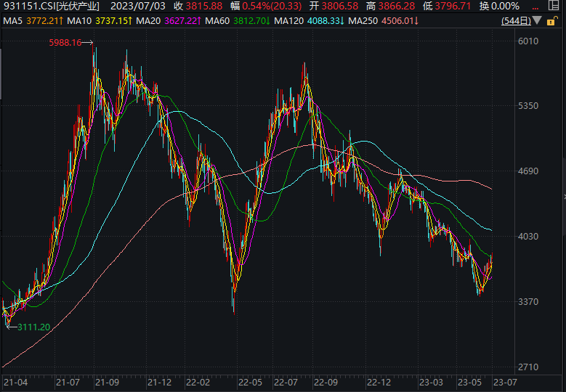Click the 4690 price axis label
The image size is (566, 392).
tap(528, 171)
